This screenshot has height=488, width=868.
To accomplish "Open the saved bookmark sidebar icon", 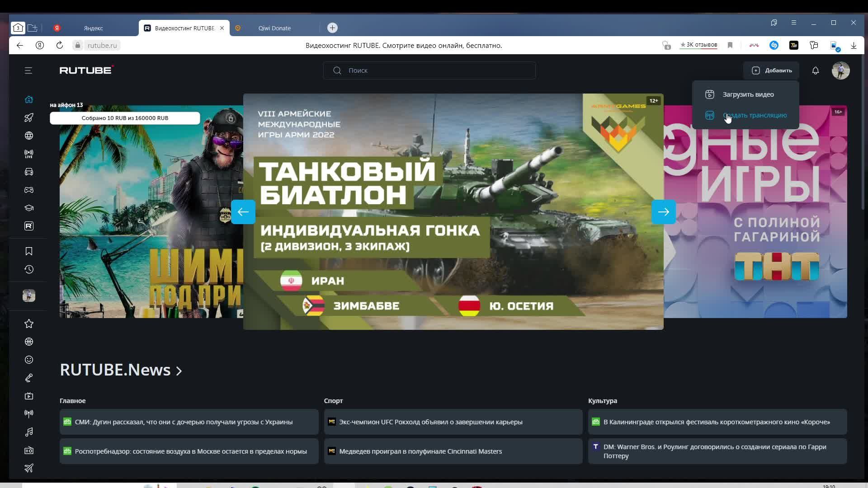I will click(29, 251).
